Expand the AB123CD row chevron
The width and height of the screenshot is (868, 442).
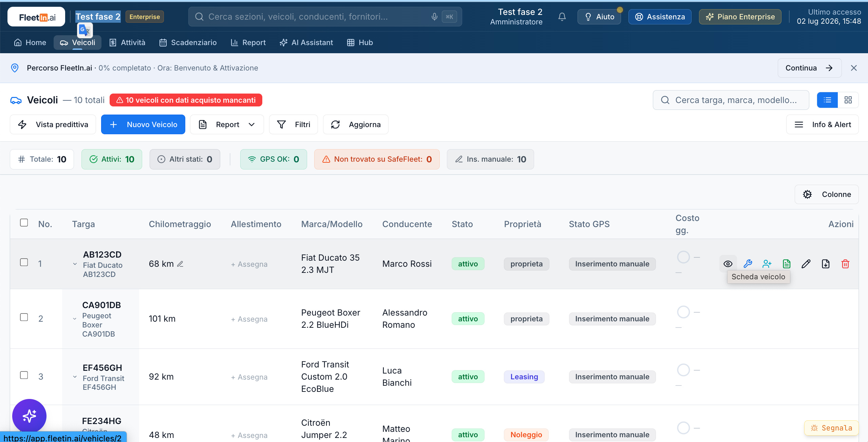point(75,264)
